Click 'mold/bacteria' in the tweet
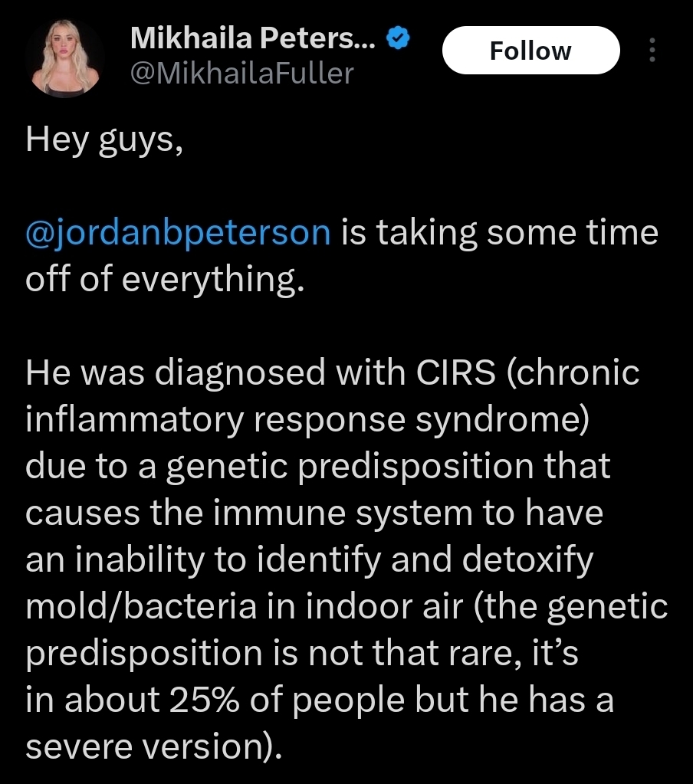This screenshot has width=693, height=784. click(140, 606)
